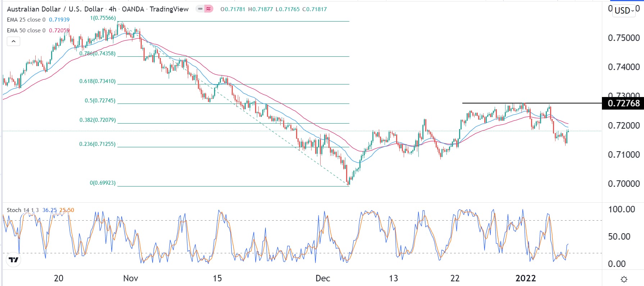Viewport: 644px width, 286px height.
Task: Click the EMA 50 value 0.72059
Action: point(59,31)
